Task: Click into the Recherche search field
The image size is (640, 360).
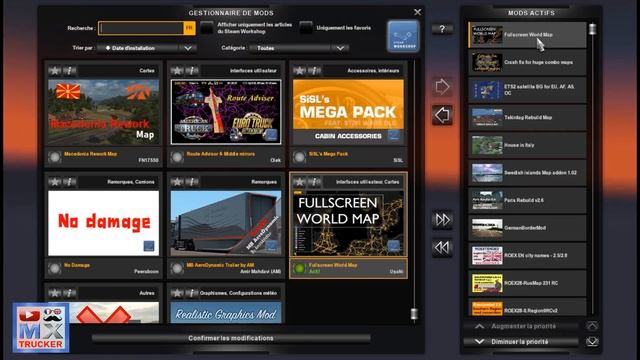Action: 141,28
